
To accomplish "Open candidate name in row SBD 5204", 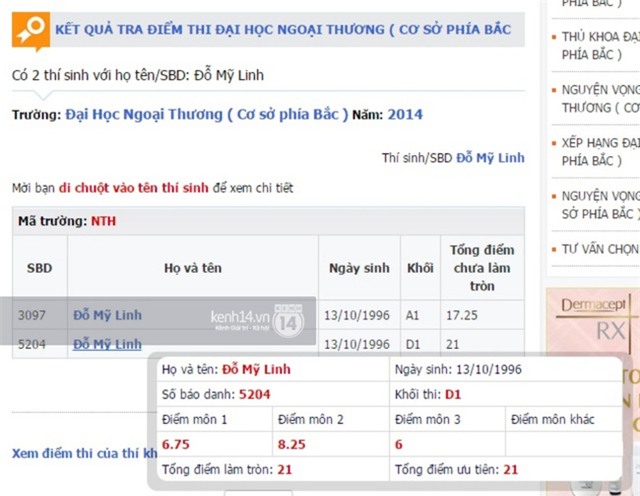I will tap(107, 344).
